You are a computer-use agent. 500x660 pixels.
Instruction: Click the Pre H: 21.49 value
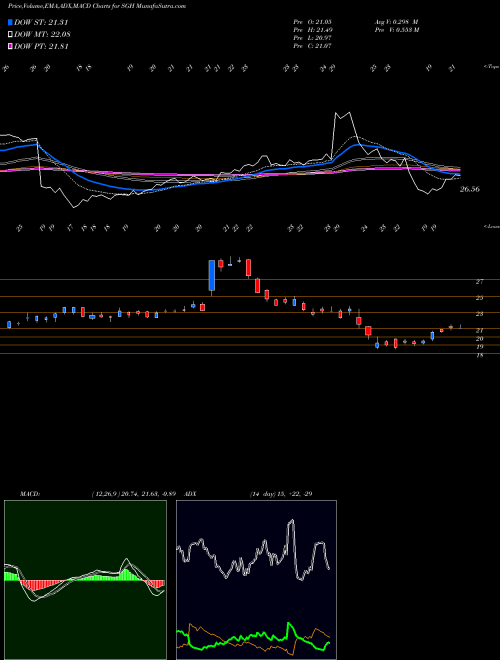point(313,29)
